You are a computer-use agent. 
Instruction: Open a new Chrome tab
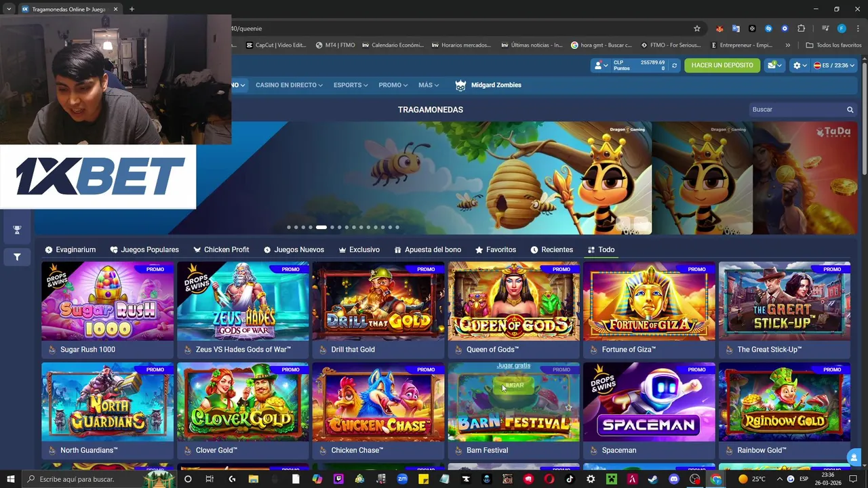(x=132, y=9)
